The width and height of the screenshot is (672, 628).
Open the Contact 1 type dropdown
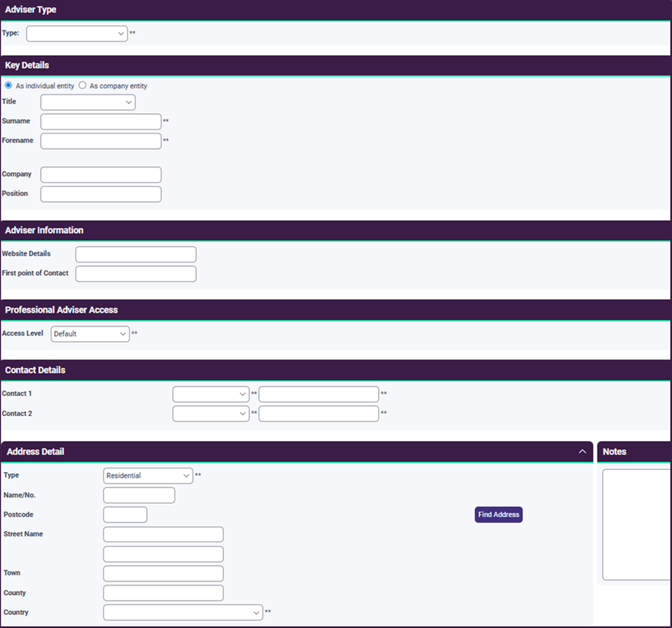pos(211,394)
